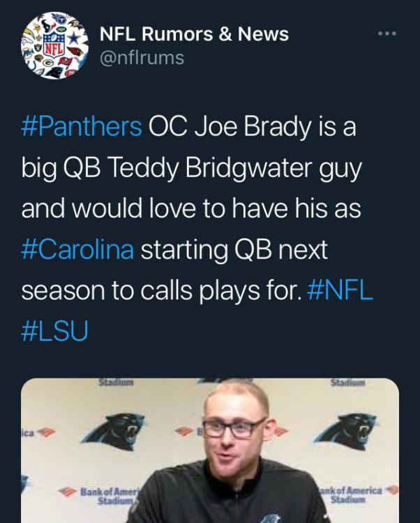Click the 'starting QB next' tweet text
This screenshot has height=523, width=420.
point(234,250)
